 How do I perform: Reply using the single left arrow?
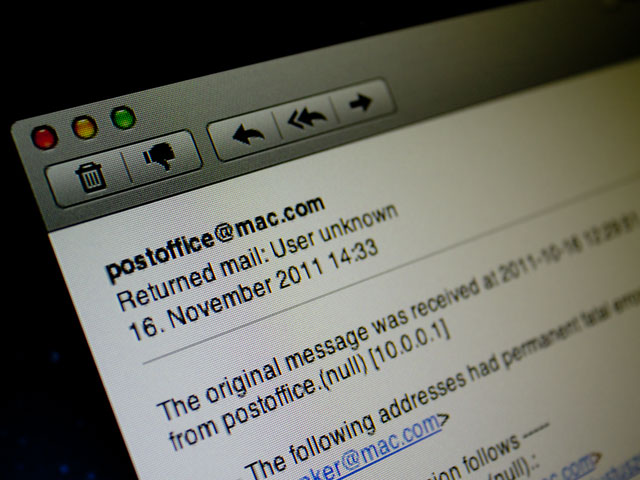(246, 134)
